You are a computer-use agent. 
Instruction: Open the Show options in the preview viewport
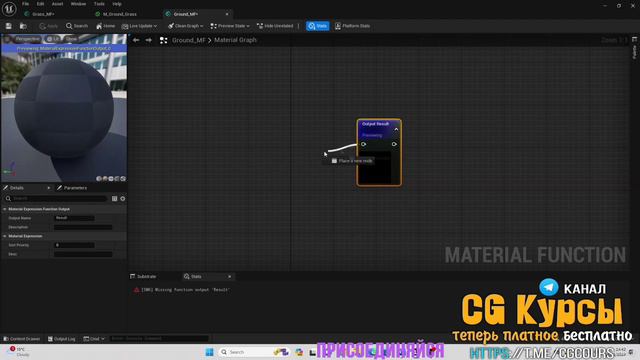coord(71,39)
